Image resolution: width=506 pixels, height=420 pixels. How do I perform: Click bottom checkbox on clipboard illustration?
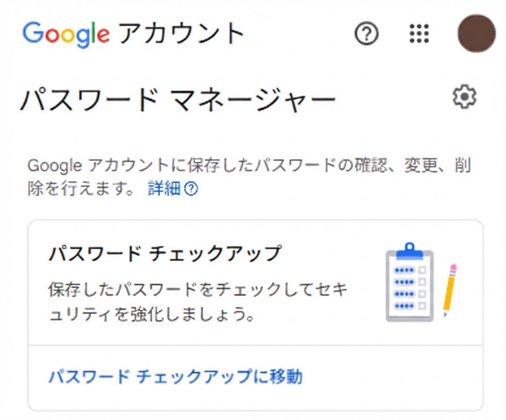click(422, 306)
